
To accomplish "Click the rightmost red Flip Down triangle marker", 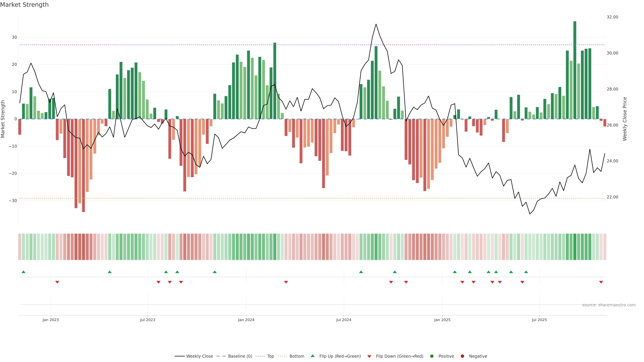I will [601, 282].
